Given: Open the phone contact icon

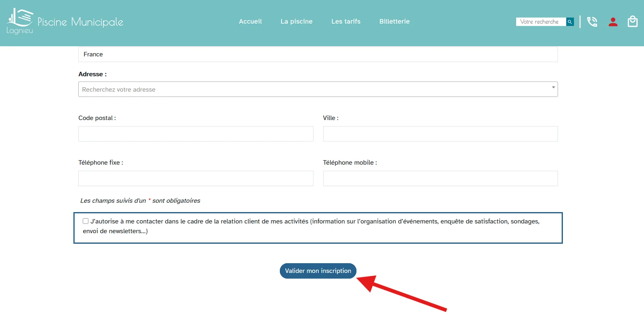Looking at the screenshot, I should 592,21.
